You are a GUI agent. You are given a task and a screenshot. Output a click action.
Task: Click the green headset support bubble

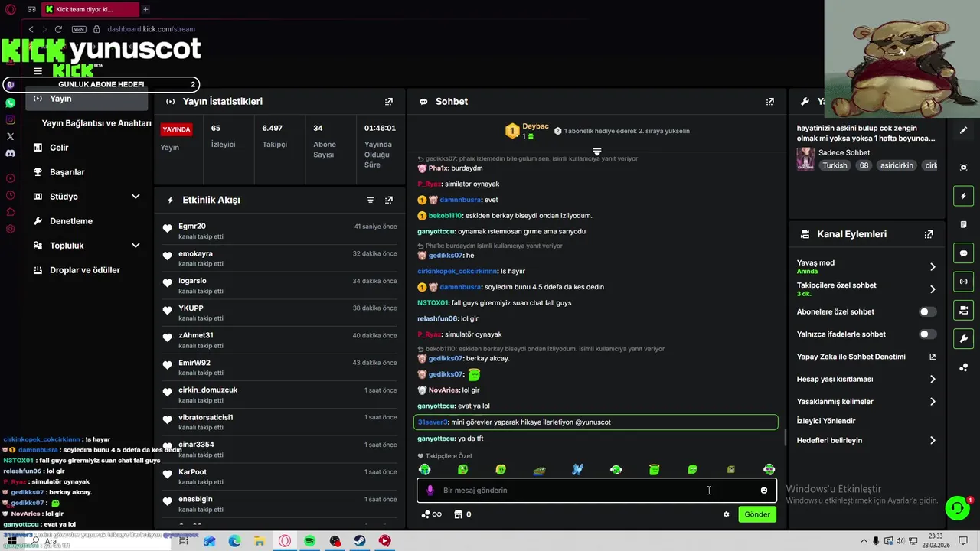tap(957, 507)
